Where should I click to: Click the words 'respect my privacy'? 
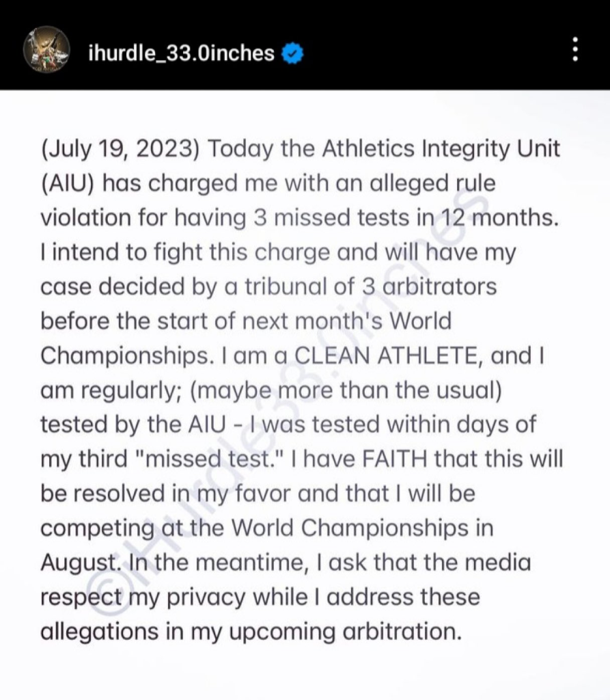coord(142,596)
